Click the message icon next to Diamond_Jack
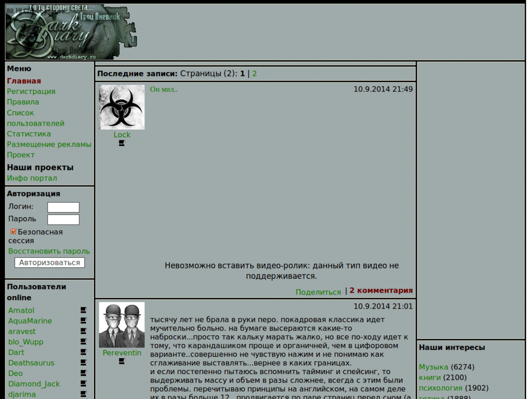The width and height of the screenshot is (532, 399). tap(84, 384)
